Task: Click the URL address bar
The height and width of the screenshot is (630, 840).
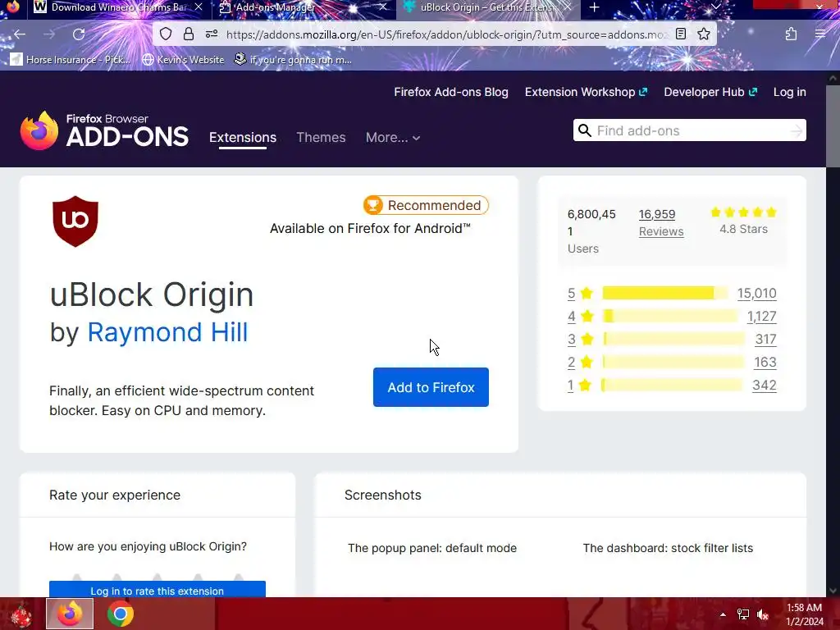Action: (x=446, y=34)
